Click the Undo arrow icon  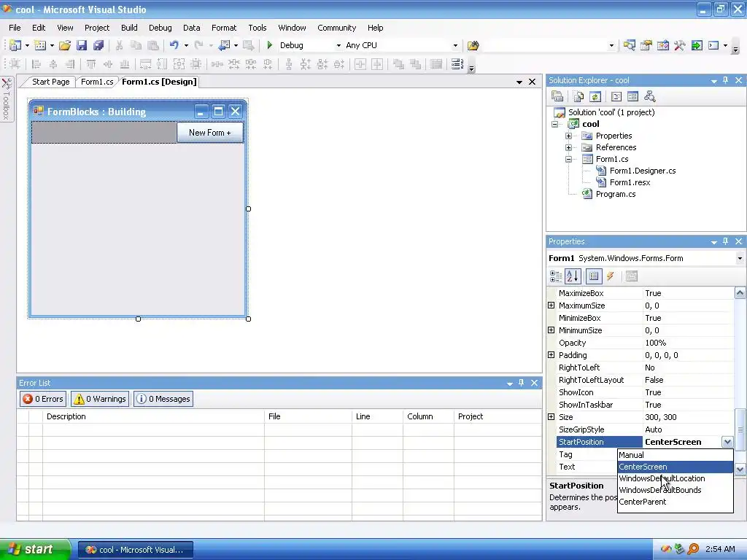tap(174, 45)
